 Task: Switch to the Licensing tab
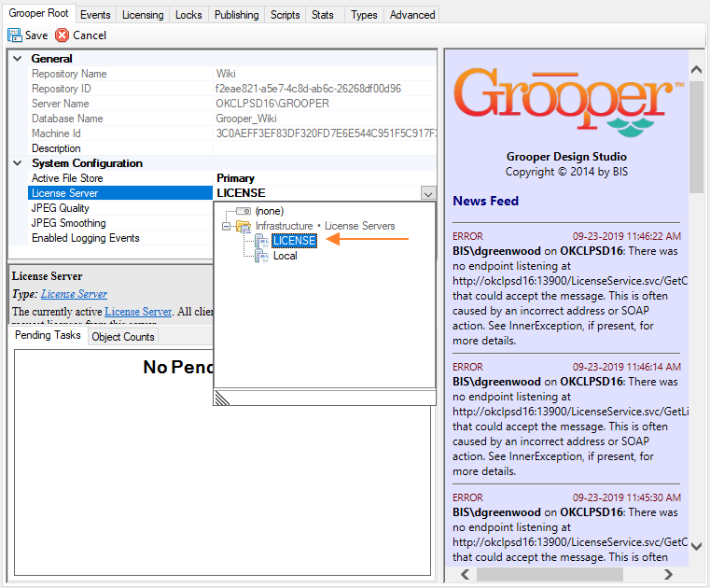coord(143,15)
